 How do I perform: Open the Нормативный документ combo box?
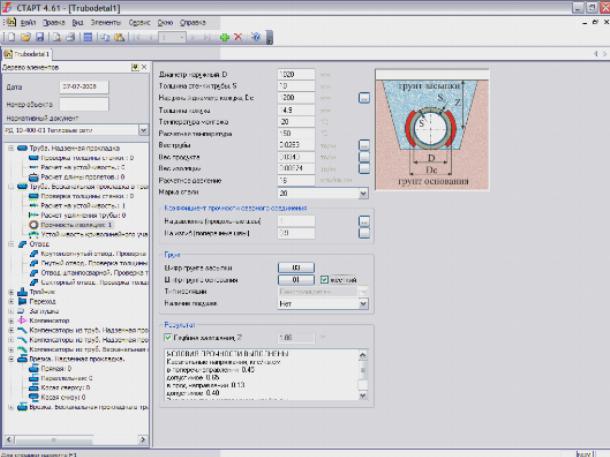tap(143, 129)
